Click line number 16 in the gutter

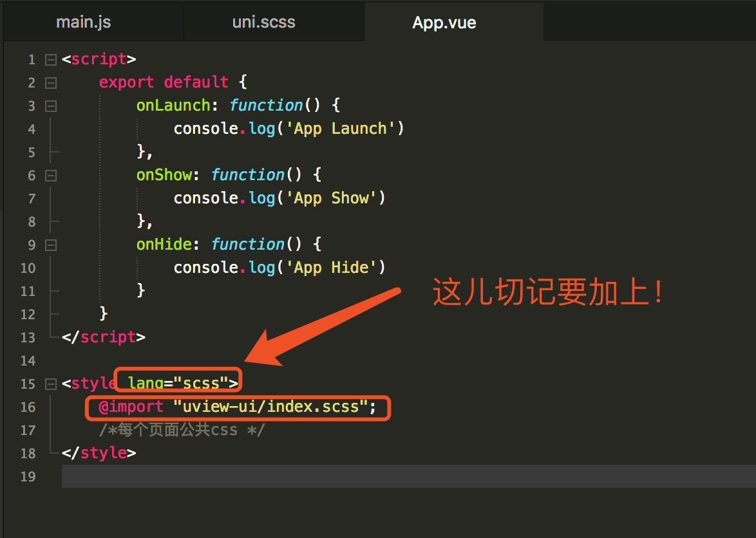click(x=28, y=407)
